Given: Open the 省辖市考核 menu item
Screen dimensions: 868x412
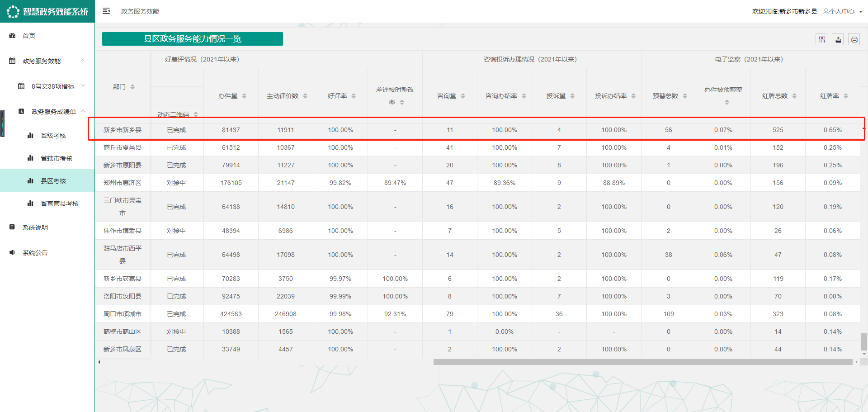Looking at the screenshot, I should coord(57,158).
